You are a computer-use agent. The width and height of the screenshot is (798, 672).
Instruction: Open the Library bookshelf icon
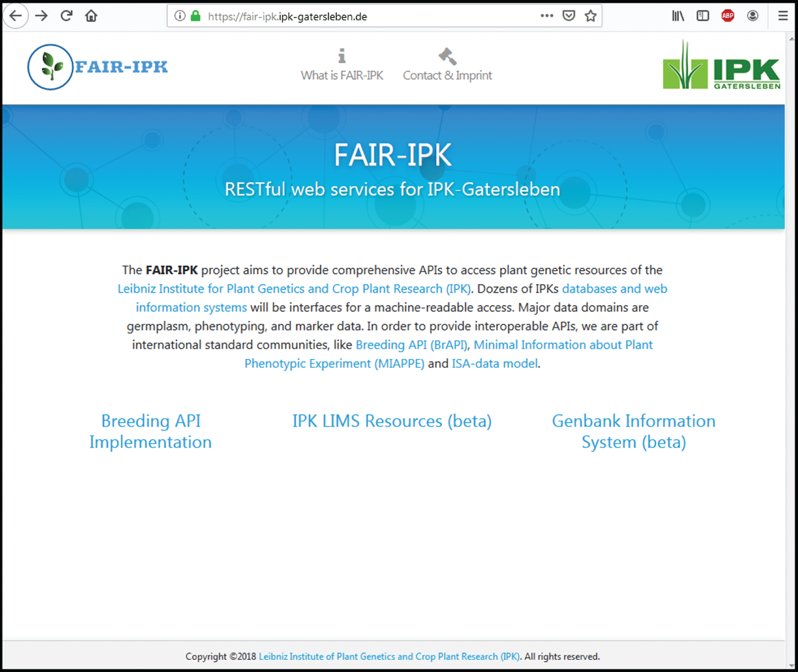(x=678, y=16)
